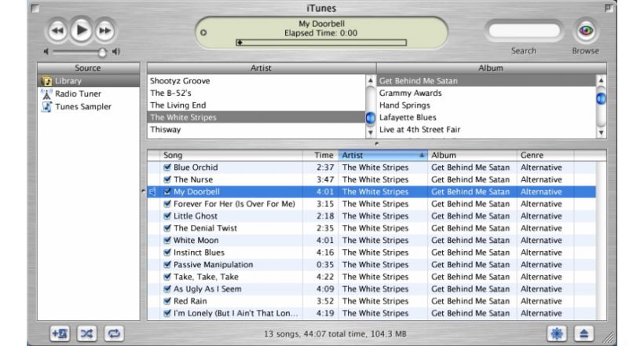Uncheck the Little Ghost checkbox
Screen dimensions: 644x346
click(167, 216)
